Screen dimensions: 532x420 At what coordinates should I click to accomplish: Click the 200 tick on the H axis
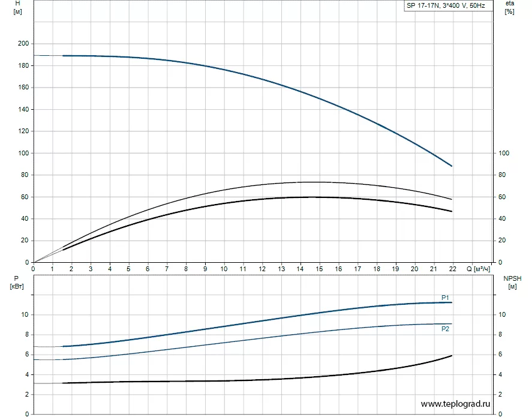tap(23, 44)
